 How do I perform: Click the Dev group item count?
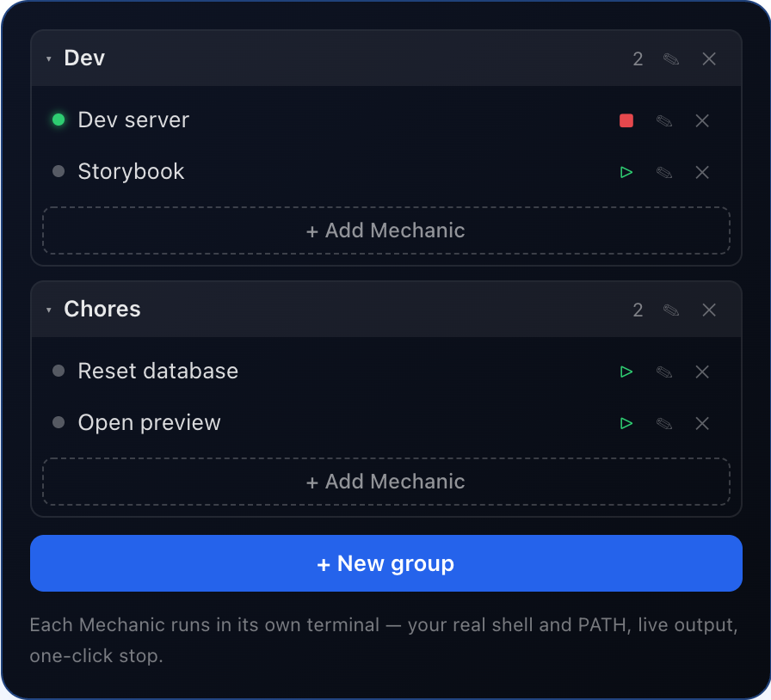click(x=638, y=59)
